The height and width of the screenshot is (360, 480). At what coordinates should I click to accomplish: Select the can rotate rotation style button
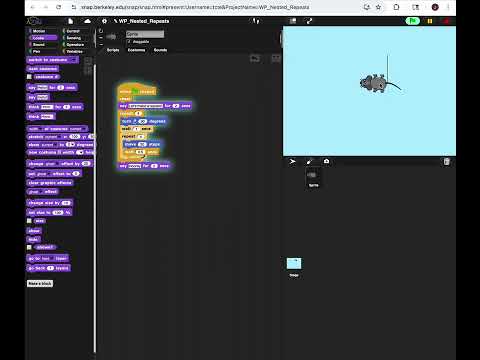101,31
